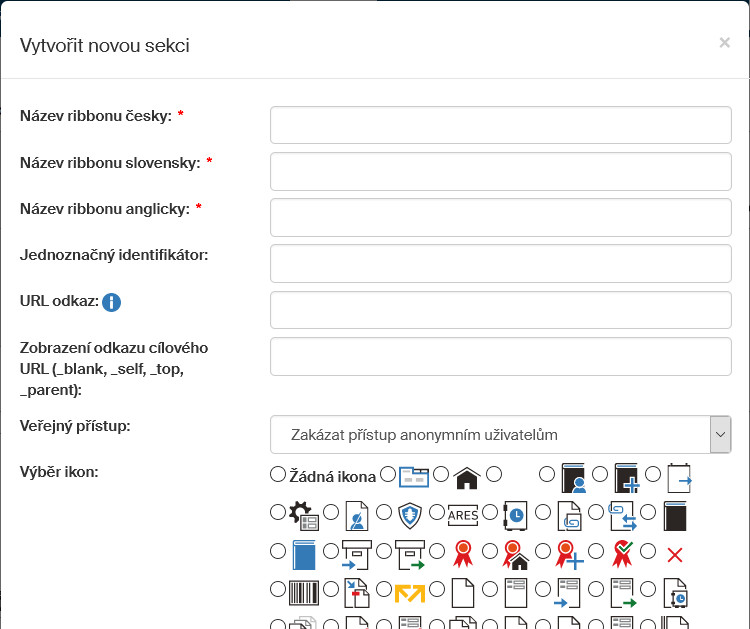Select the 'Žádná ikona' radio button
The width and height of the screenshot is (750, 629).
pyautogui.click(x=278, y=475)
